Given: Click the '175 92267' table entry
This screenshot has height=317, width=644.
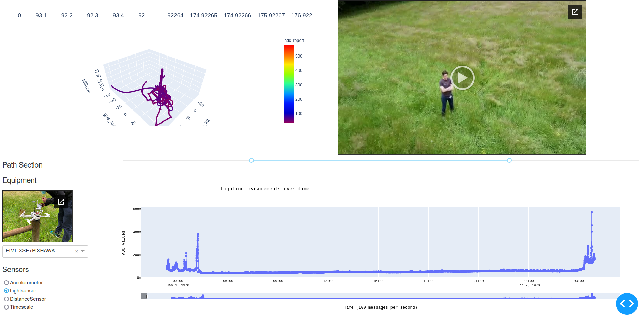Looking at the screenshot, I should [x=271, y=16].
